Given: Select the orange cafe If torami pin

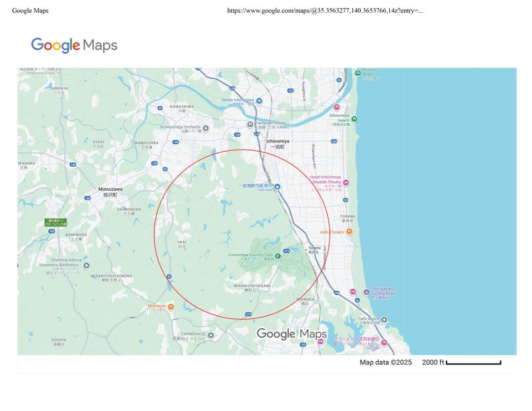Looking at the screenshot, I should tap(349, 232).
